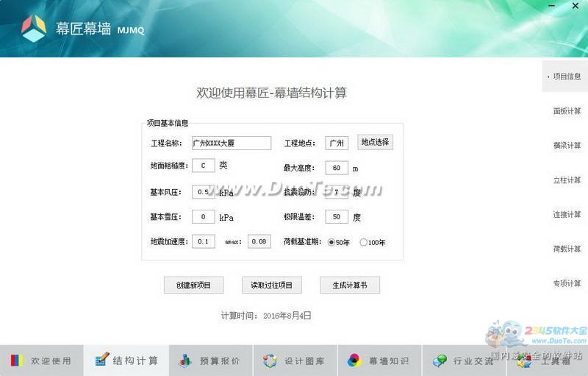
Task: Click the 读取过往项目 button
Action: click(271, 285)
